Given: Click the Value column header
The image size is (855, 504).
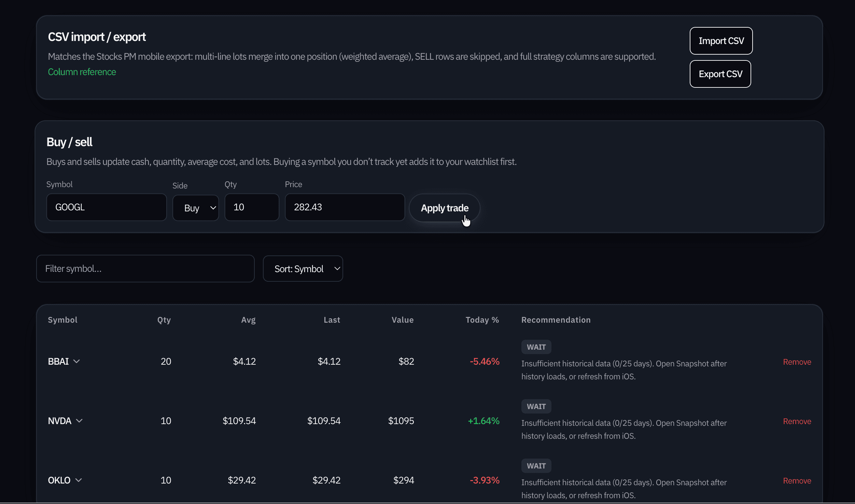Looking at the screenshot, I should pyautogui.click(x=403, y=320).
